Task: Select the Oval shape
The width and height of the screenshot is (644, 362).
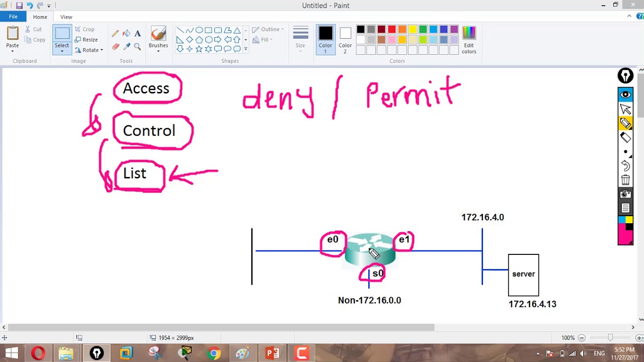Action: (x=199, y=30)
